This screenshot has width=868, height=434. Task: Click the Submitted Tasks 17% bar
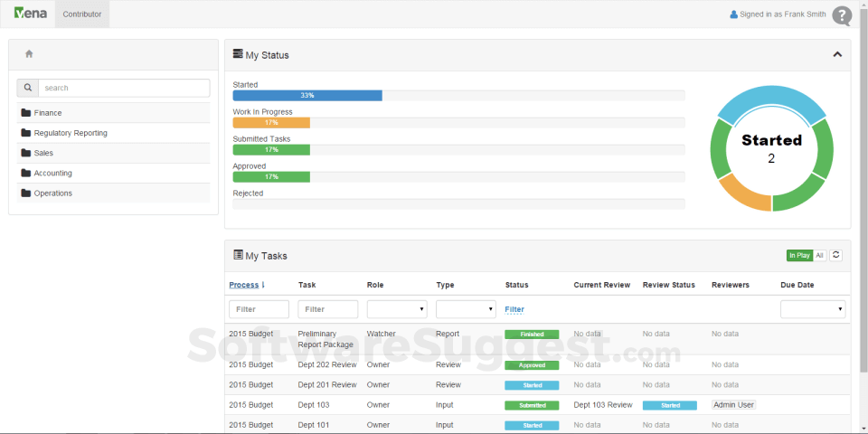[271, 149]
